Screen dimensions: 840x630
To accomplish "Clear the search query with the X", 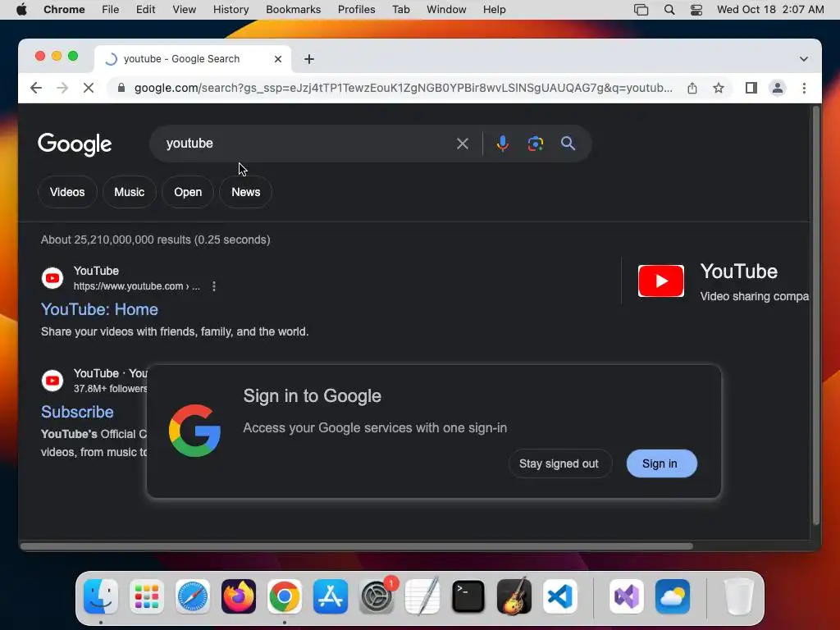I will click(463, 144).
